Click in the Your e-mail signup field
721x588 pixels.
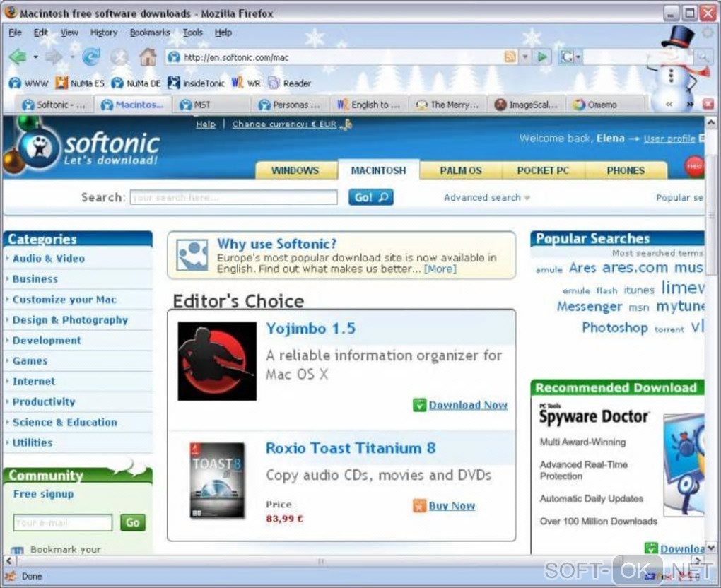63,523
